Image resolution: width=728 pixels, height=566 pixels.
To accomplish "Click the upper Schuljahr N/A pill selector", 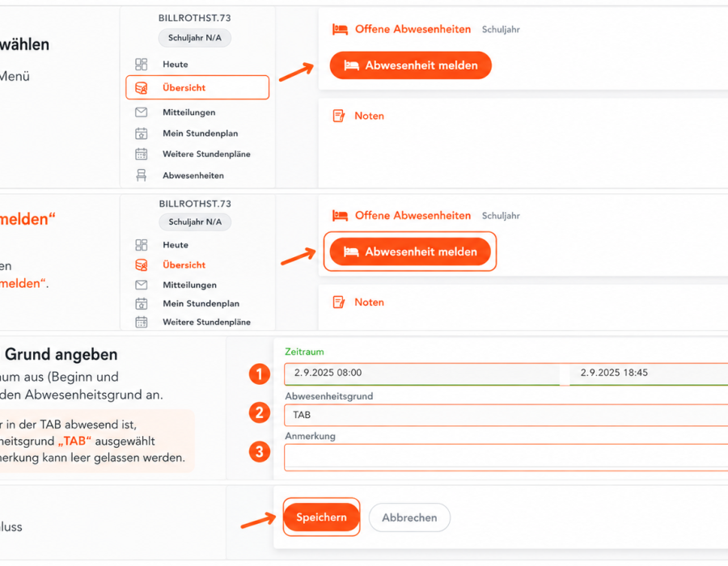I will [x=194, y=37].
